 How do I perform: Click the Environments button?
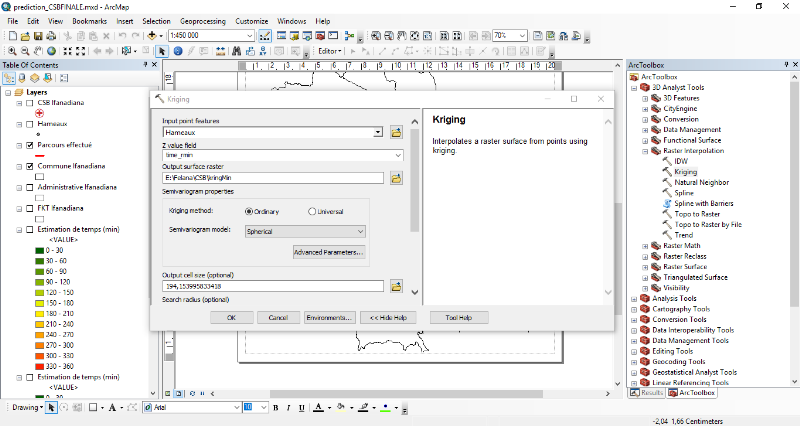click(329, 317)
